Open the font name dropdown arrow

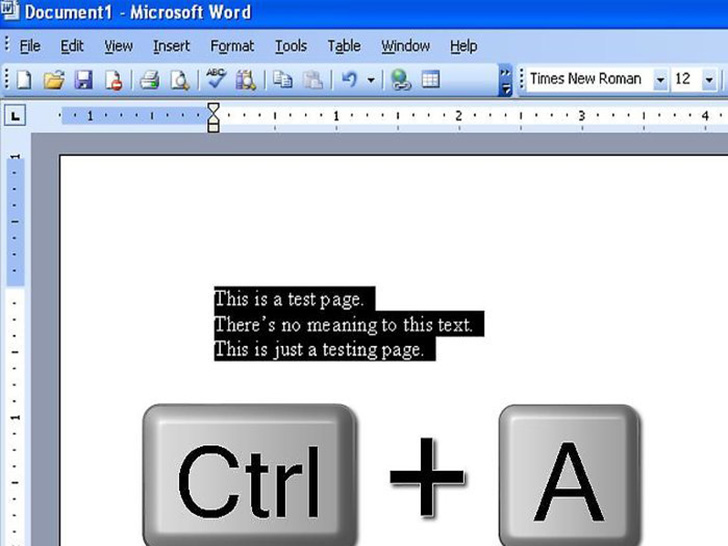pyautogui.click(x=660, y=79)
